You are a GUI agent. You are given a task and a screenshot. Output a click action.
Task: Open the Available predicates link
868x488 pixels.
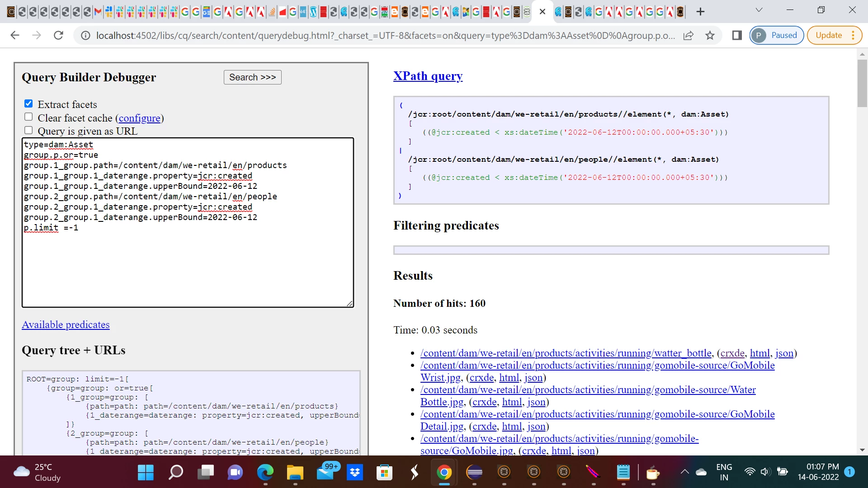[x=66, y=324]
